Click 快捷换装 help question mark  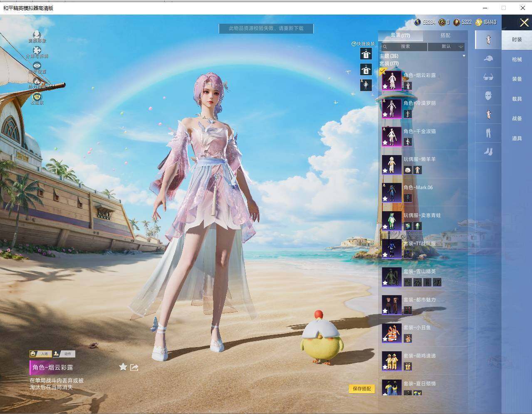point(354,44)
